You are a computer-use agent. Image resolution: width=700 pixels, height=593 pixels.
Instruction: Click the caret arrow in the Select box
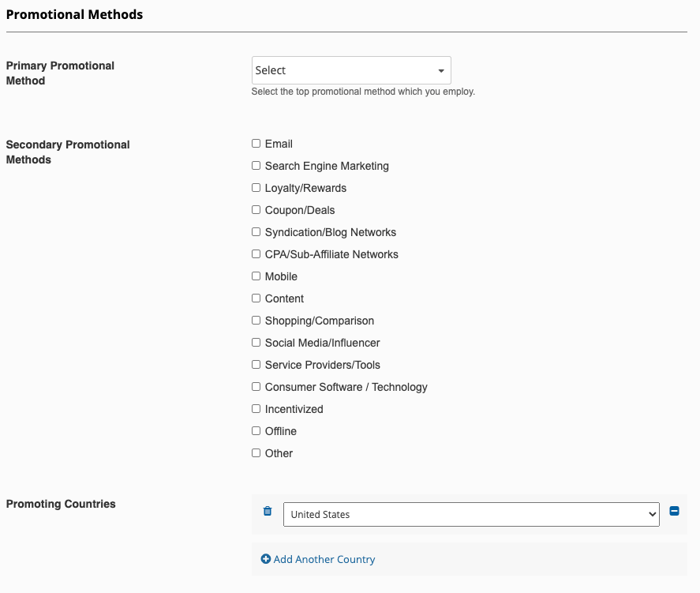[x=441, y=70]
